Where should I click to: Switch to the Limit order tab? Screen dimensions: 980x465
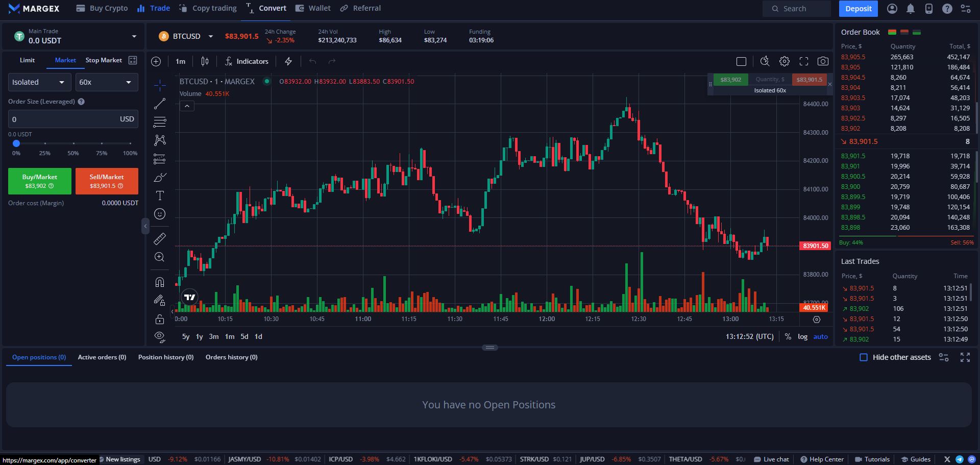coord(27,60)
